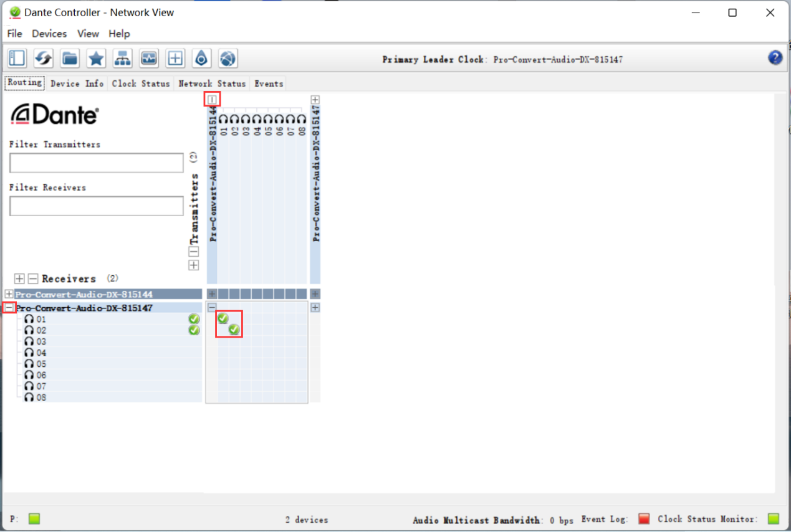791x532 pixels.
Task: Open the Help menu
Action: point(119,34)
